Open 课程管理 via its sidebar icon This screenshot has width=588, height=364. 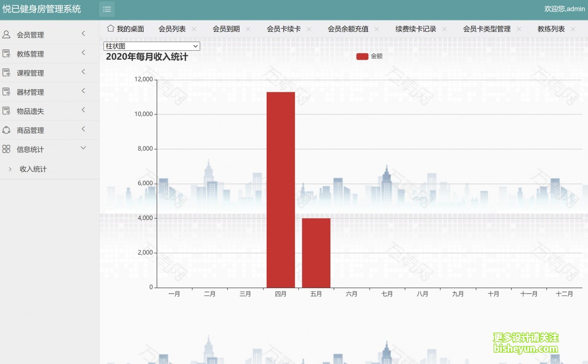click(x=6, y=72)
